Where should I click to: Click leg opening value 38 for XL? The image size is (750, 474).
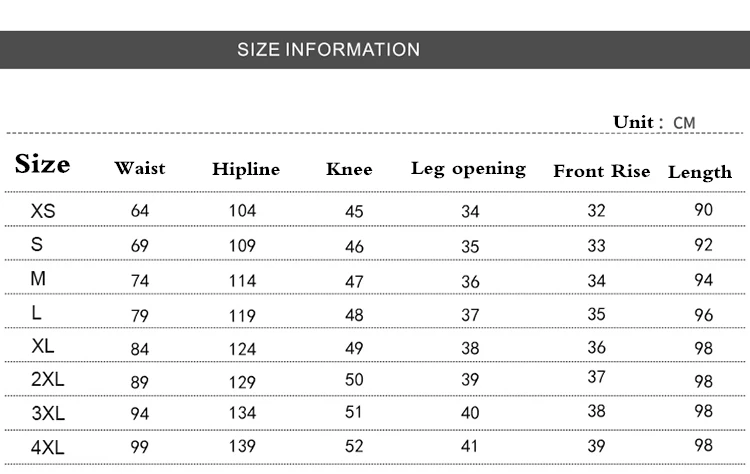pos(470,348)
